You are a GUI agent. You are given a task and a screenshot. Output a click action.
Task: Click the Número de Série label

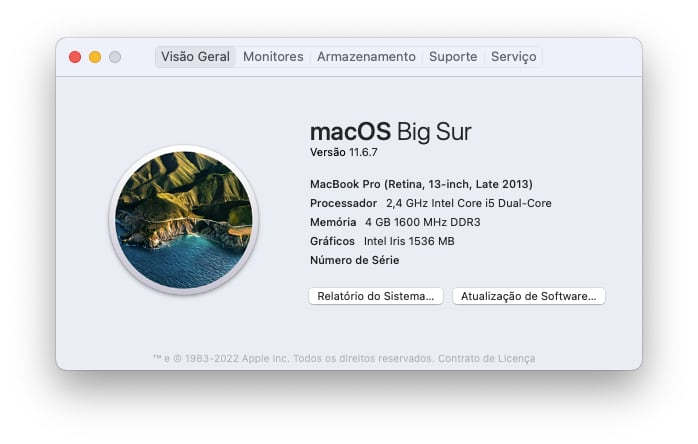[x=354, y=260]
